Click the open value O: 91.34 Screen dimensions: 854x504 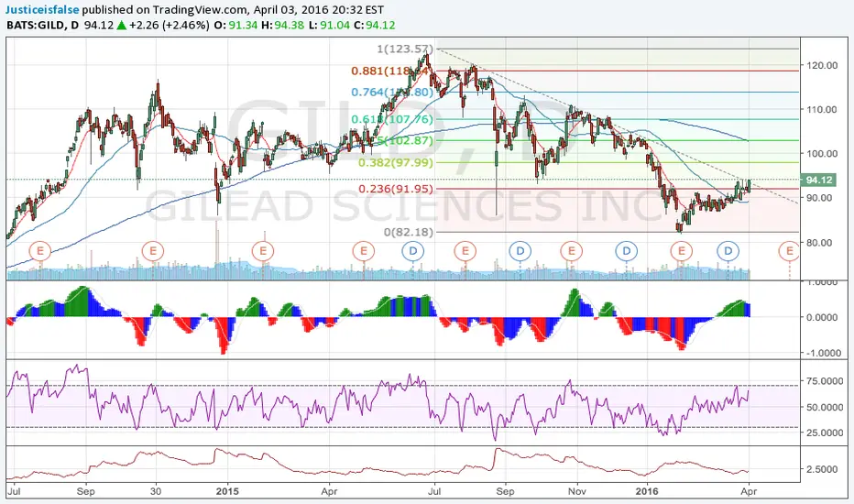(235, 25)
